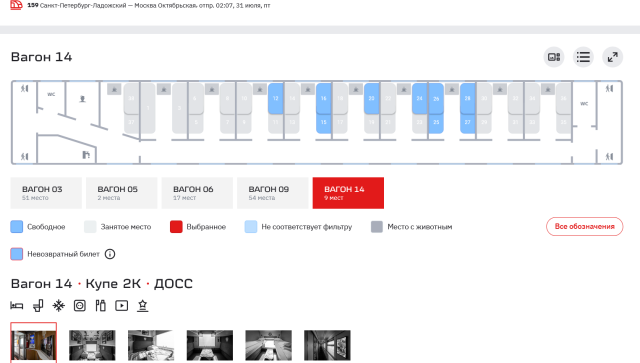
Task: Click the conductor compartment icon on scheme
Action: (x=82, y=99)
